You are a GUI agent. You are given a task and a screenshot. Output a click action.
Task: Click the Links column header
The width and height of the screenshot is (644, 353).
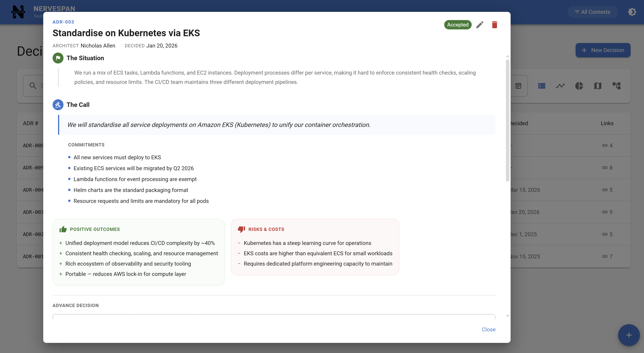607,123
